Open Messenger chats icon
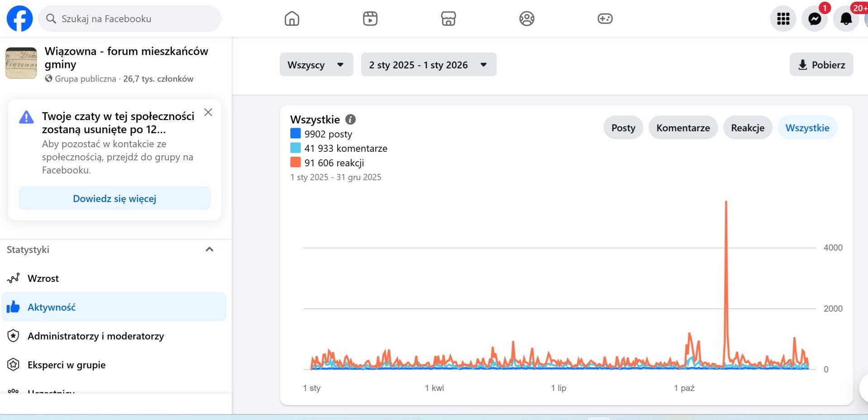The width and height of the screenshot is (868, 420). pos(815,19)
